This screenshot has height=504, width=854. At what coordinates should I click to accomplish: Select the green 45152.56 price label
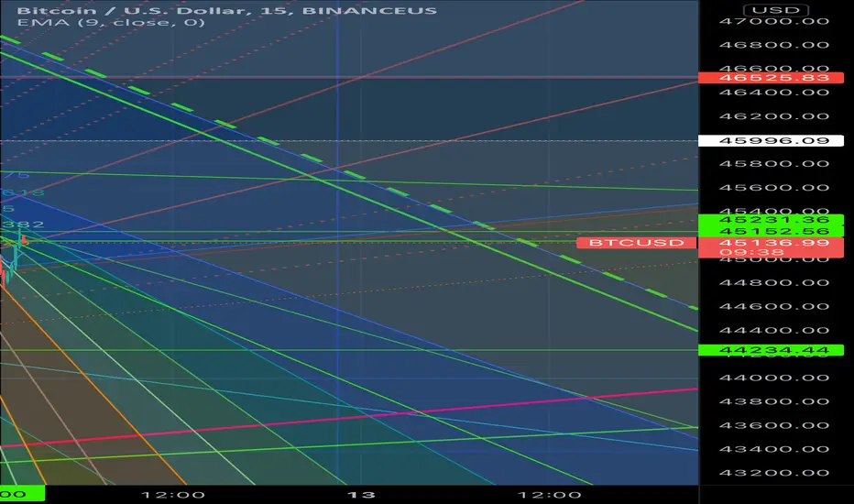point(772,231)
